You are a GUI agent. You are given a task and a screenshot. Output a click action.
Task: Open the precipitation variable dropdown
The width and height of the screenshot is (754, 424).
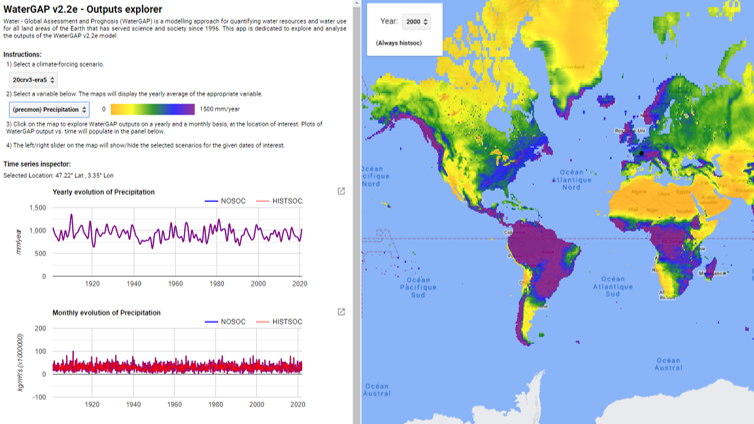click(49, 110)
